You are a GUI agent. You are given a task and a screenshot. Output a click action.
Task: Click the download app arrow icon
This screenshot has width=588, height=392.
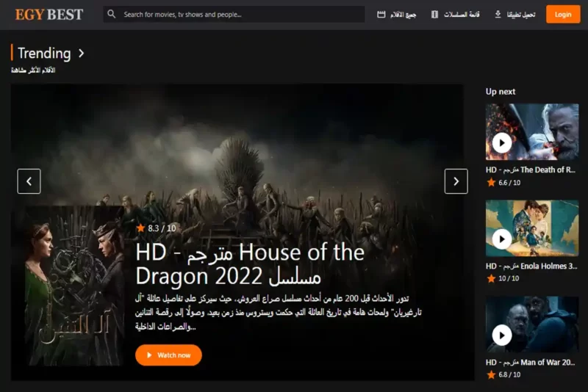(x=498, y=14)
